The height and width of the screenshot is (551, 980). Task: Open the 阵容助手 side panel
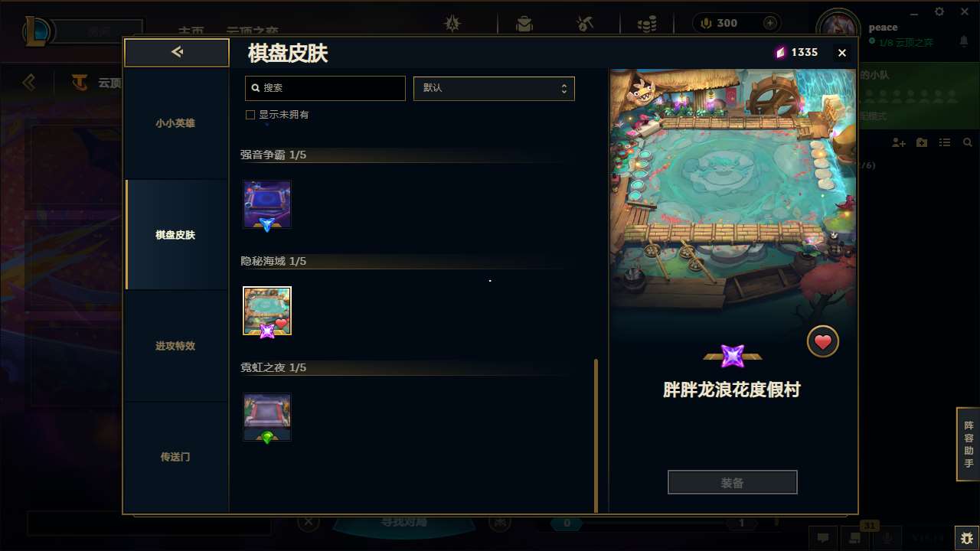click(969, 444)
